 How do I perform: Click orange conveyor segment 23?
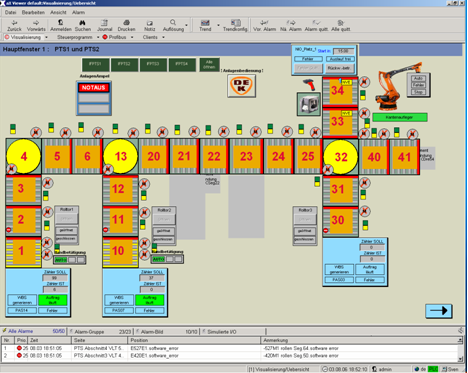(x=246, y=156)
